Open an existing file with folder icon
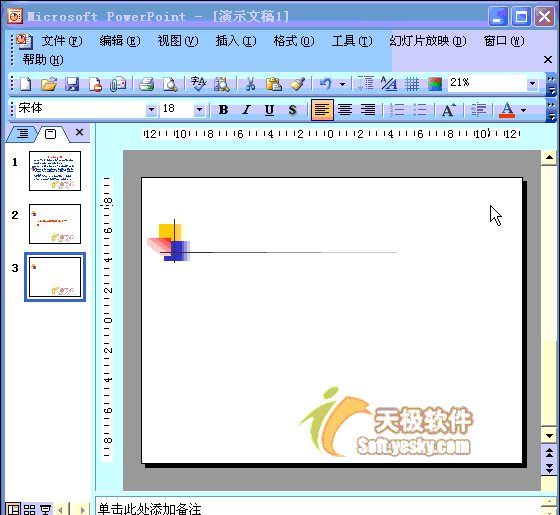This screenshot has width=560, height=515. [49, 84]
